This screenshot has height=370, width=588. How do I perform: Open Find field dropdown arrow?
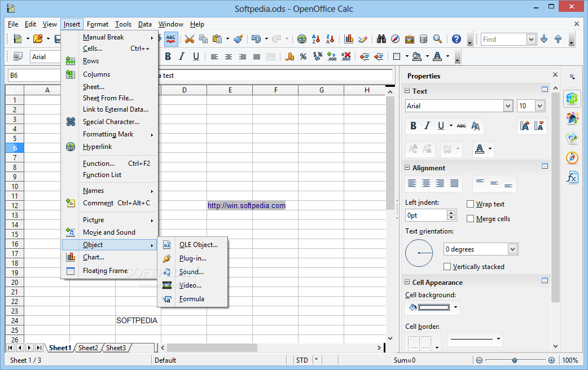[531, 39]
